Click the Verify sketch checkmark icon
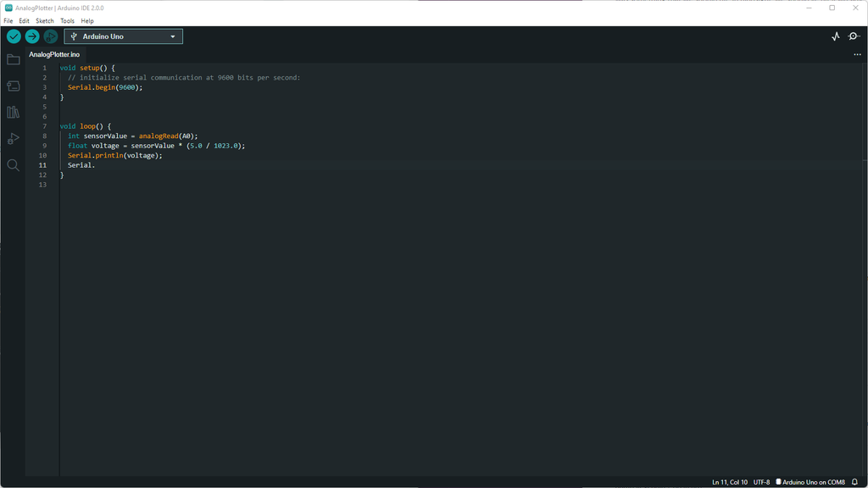 click(14, 36)
